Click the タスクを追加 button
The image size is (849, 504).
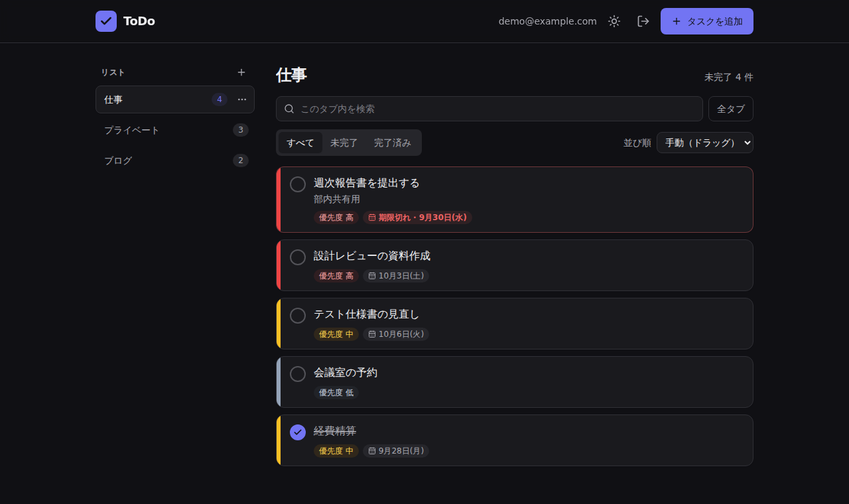click(707, 21)
